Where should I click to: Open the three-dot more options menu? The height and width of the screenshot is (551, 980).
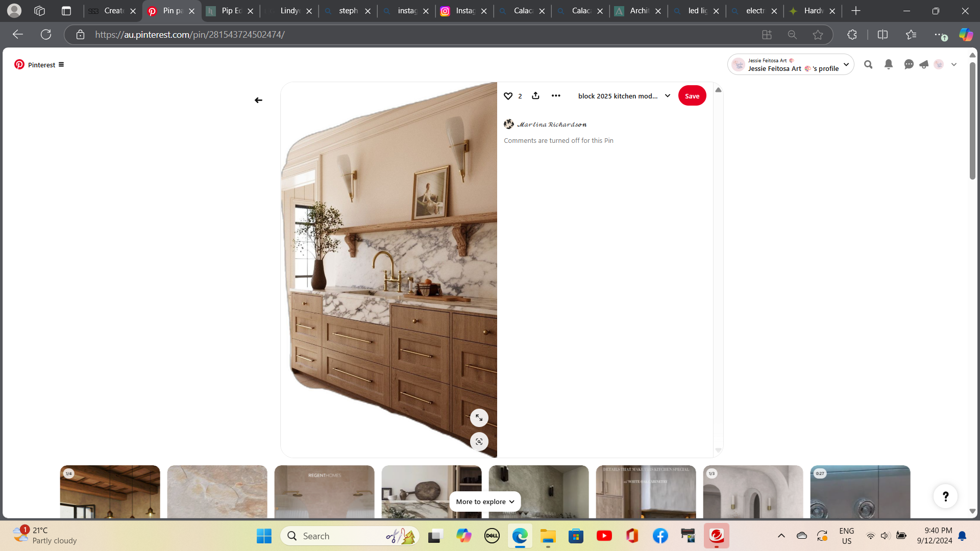pyautogui.click(x=556, y=95)
